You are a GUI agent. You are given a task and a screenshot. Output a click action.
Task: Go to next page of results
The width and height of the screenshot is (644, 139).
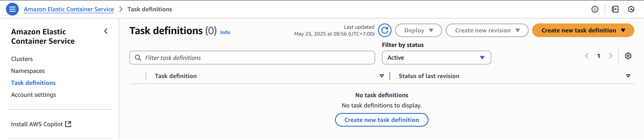611,56
